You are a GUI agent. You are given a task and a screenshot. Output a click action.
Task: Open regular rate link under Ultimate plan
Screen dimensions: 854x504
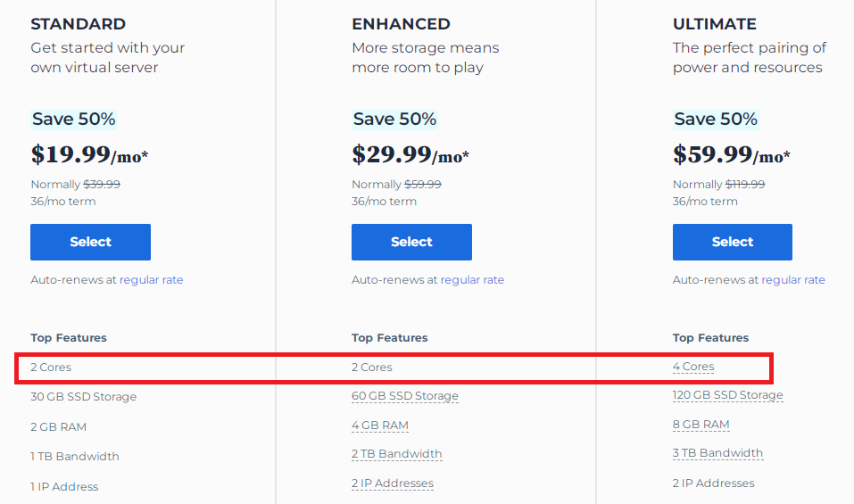pos(793,280)
